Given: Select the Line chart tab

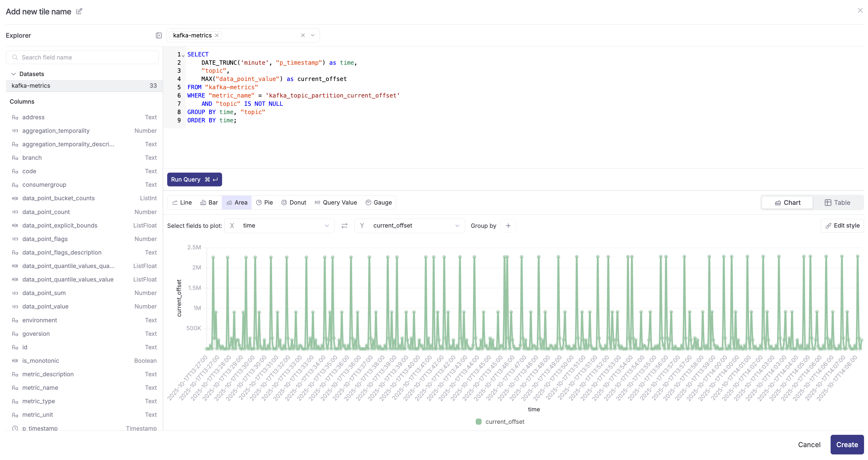Looking at the screenshot, I should [x=182, y=202].
